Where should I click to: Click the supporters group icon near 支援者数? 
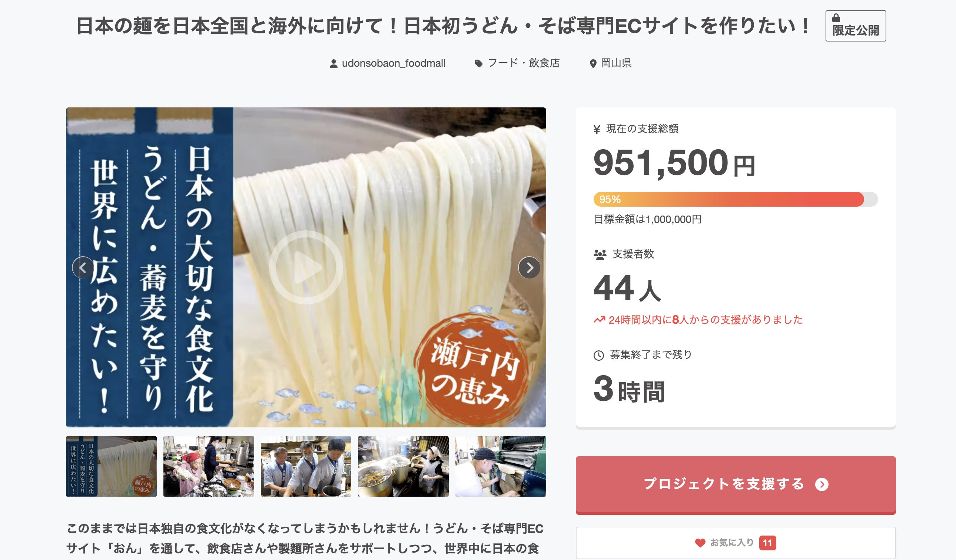coord(600,254)
